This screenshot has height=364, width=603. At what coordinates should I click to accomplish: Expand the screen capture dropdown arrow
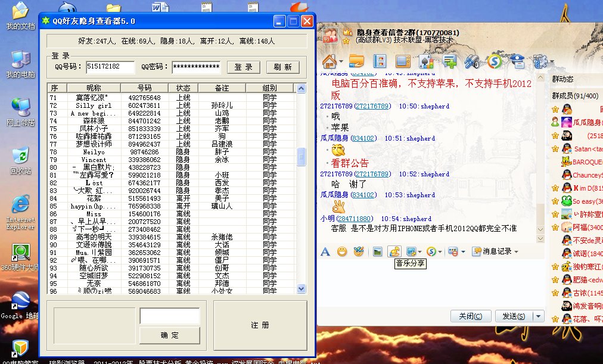click(420, 251)
